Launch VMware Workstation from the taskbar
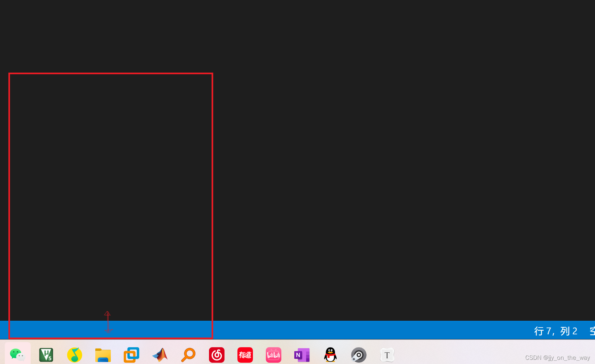The width and height of the screenshot is (595, 364). click(x=131, y=355)
